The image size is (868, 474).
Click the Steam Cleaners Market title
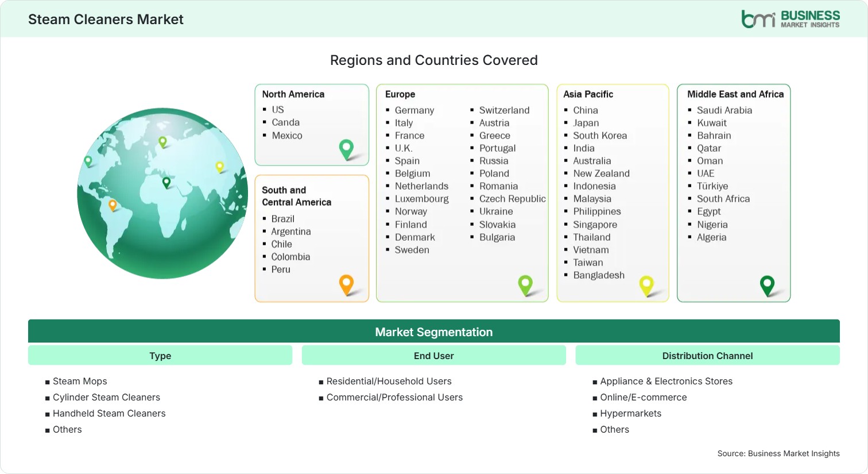coord(106,19)
